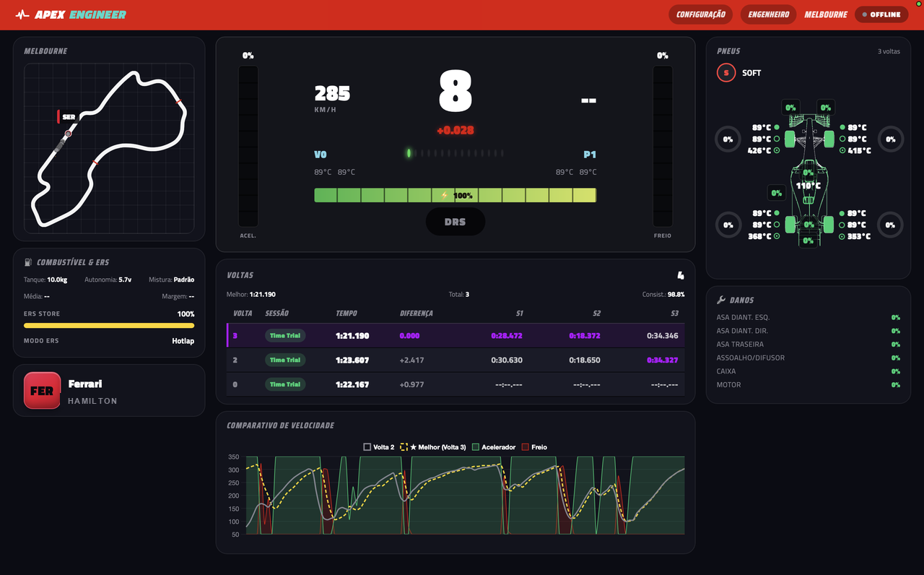The height and width of the screenshot is (575, 924).
Task: Click the rear-left tyre wear gauge
Action: coord(728,225)
